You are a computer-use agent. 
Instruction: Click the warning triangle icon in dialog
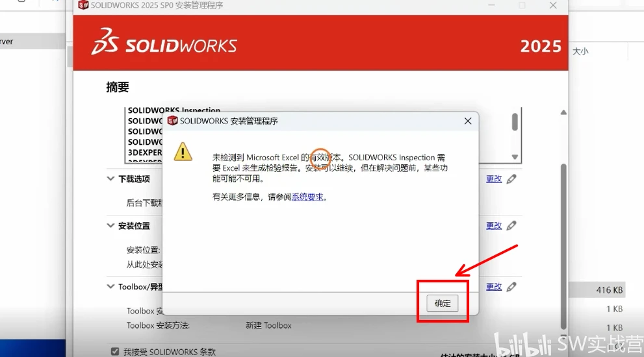[183, 151]
